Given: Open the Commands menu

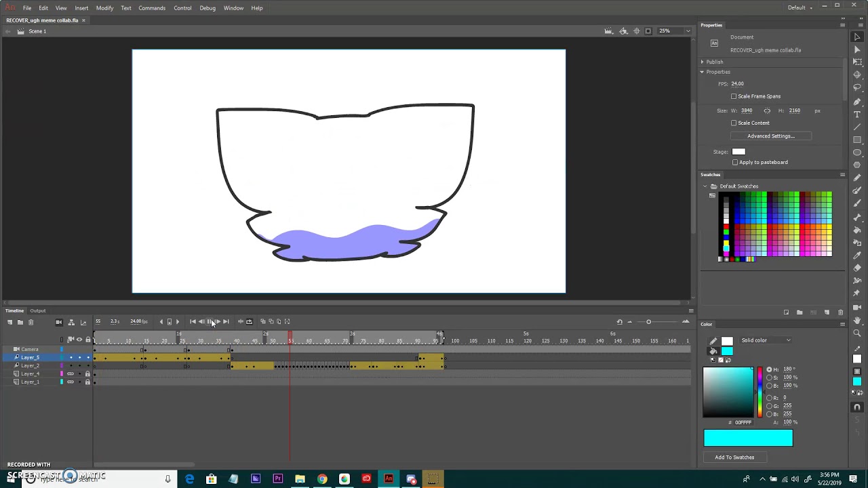Looking at the screenshot, I should 152,8.
